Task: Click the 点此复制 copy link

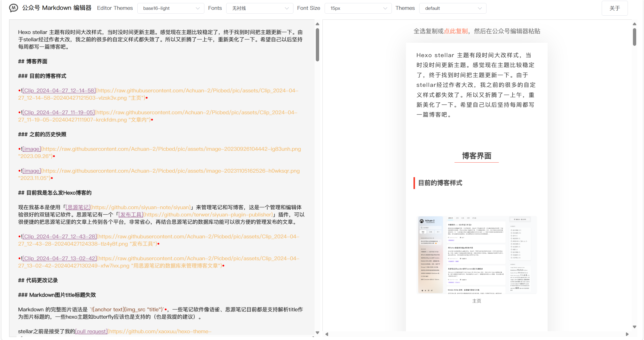Action: pos(456,31)
